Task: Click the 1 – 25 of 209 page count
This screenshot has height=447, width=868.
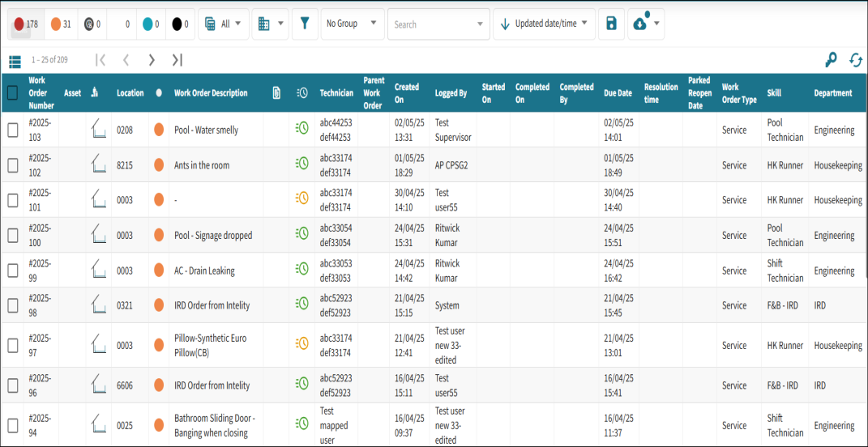Action: tap(49, 60)
